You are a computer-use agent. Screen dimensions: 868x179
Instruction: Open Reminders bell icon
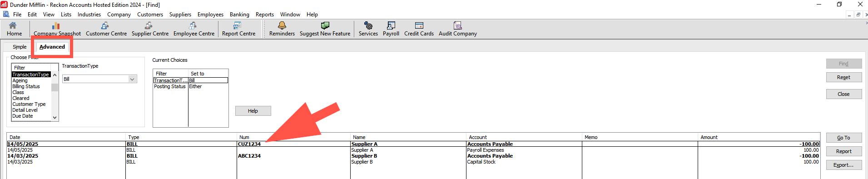click(282, 29)
